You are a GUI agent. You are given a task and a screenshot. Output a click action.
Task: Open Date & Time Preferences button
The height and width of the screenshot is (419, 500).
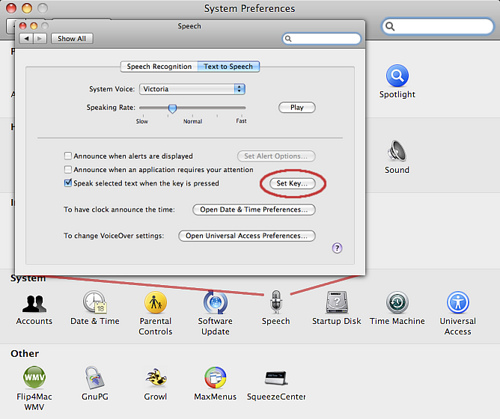[x=254, y=210]
